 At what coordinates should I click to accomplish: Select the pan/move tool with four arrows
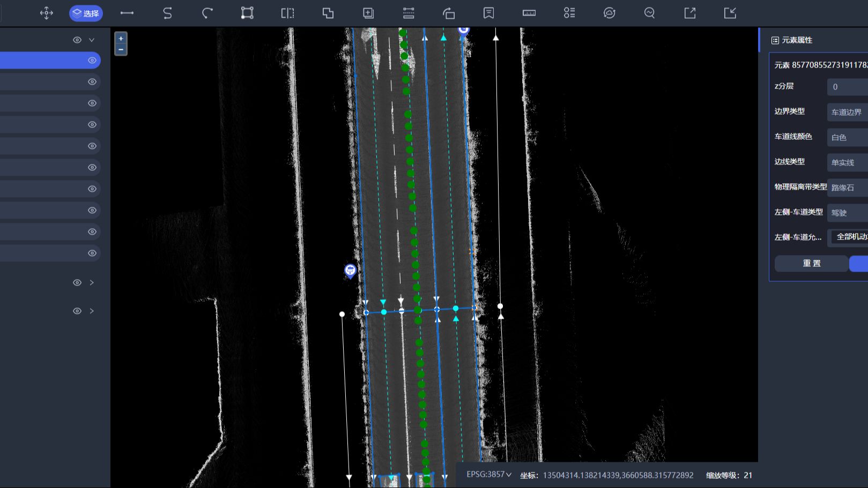coord(47,13)
